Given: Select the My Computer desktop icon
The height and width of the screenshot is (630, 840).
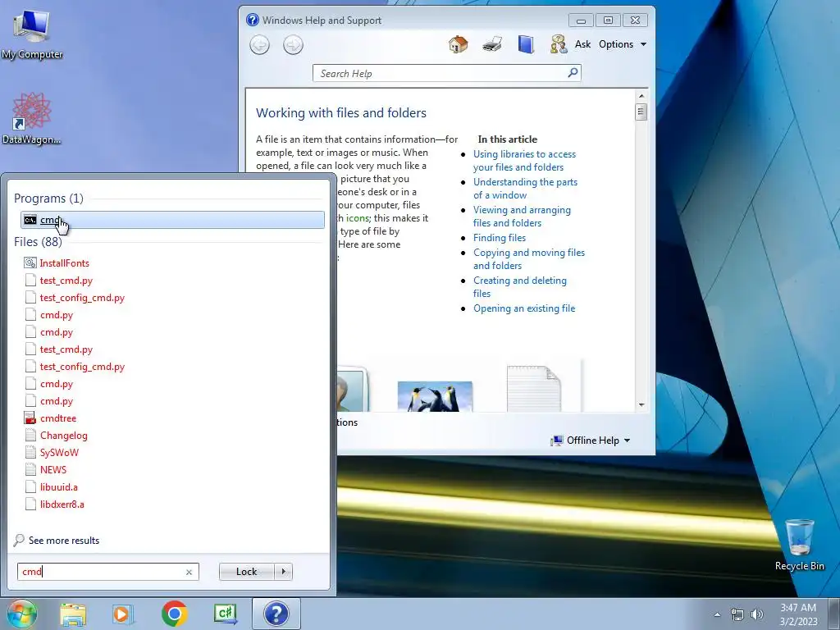Looking at the screenshot, I should 32,34.
